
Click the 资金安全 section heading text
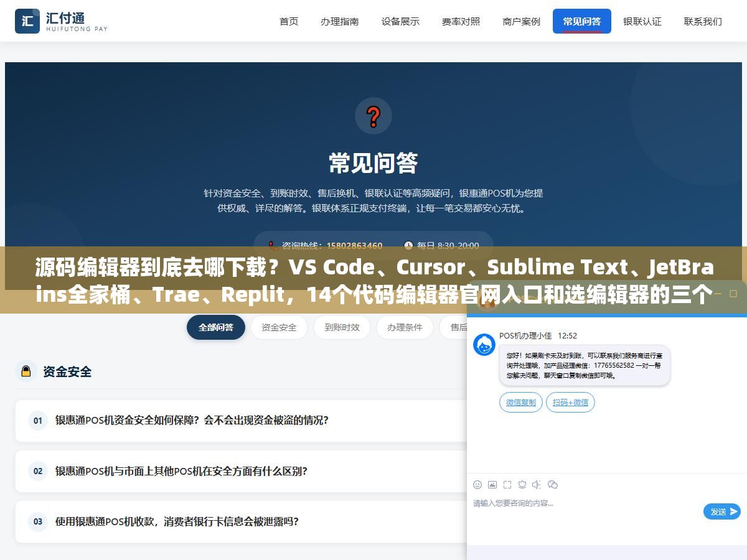67,371
